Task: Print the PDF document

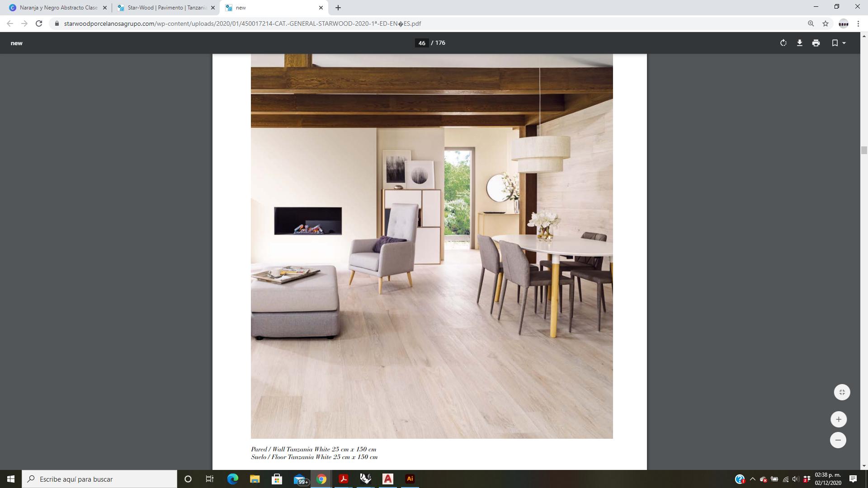Action: click(816, 43)
